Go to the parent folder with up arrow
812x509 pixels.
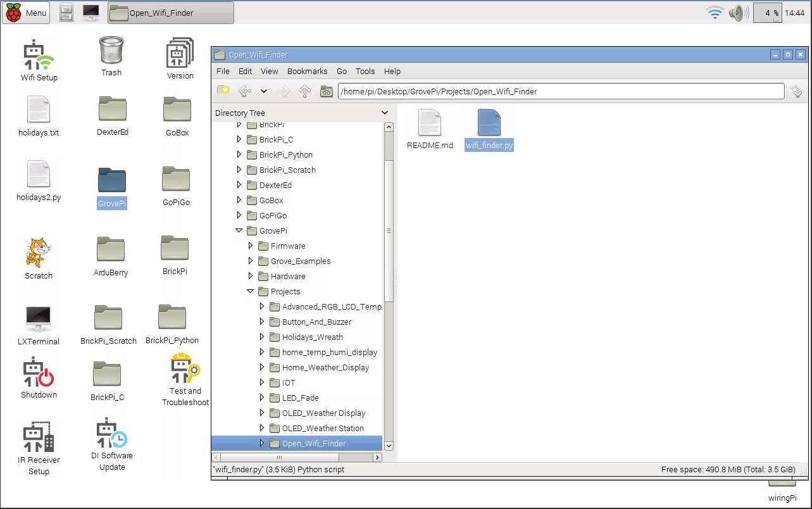(x=304, y=91)
